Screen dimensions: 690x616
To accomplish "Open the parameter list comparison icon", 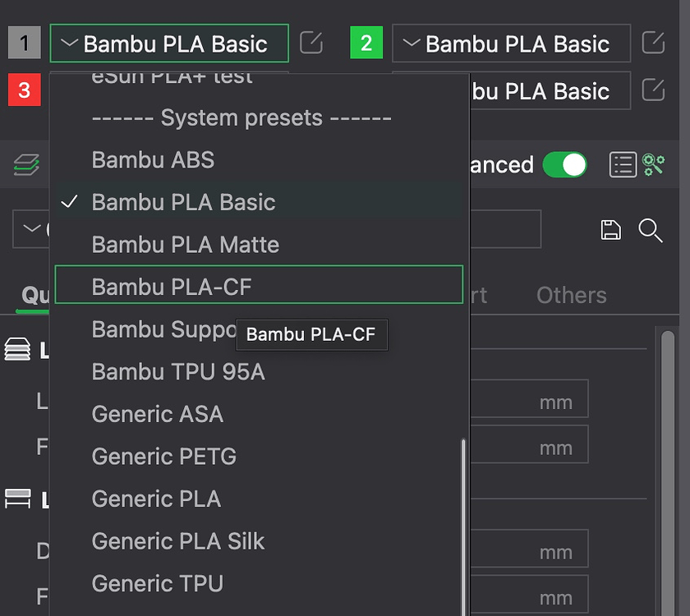I will click(623, 164).
